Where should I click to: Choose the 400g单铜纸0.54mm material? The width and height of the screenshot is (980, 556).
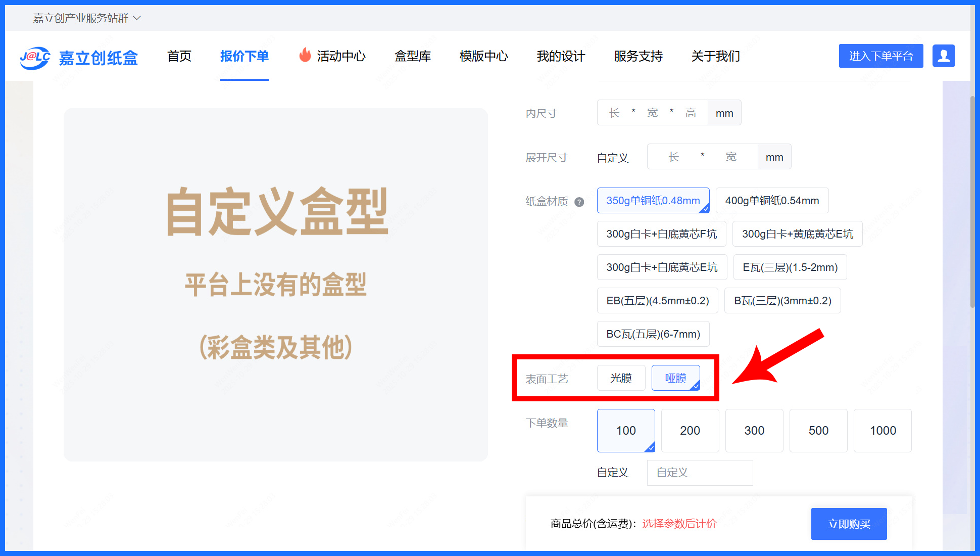771,200
